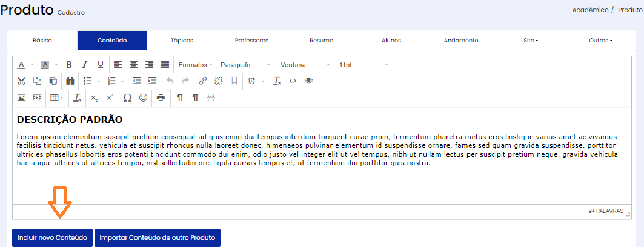The height and width of the screenshot is (247, 644).
Task: Insert a video media element
Action: pos(37,97)
